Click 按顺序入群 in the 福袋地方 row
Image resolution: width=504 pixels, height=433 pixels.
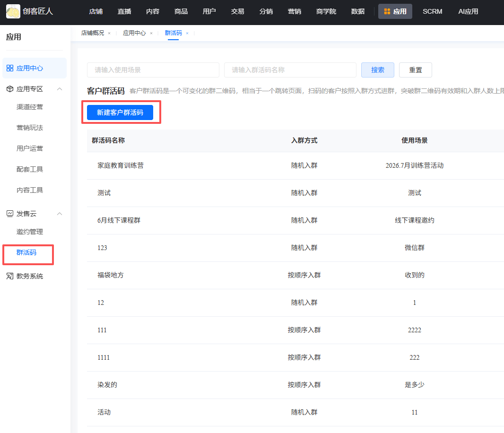304,275
